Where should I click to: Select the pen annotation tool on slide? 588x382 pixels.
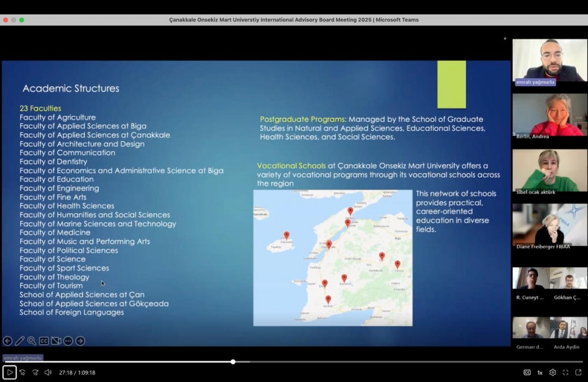[x=20, y=341]
